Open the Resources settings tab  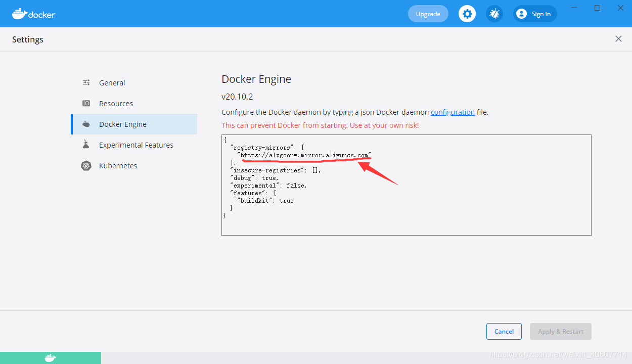coord(134,104)
